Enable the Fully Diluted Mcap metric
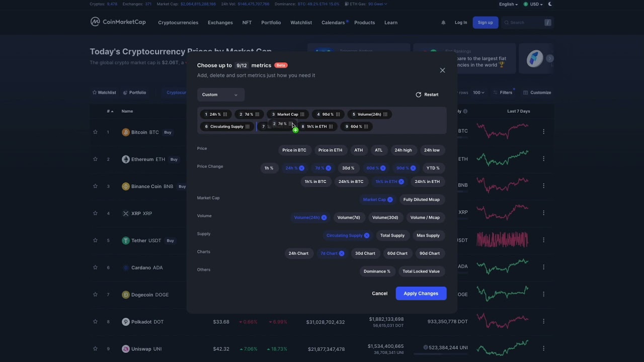Screen dimensions: 644x362 coord(422,200)
